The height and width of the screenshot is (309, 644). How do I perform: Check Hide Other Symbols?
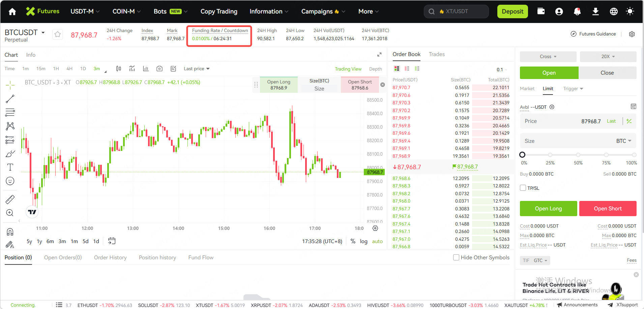(456, 258)
